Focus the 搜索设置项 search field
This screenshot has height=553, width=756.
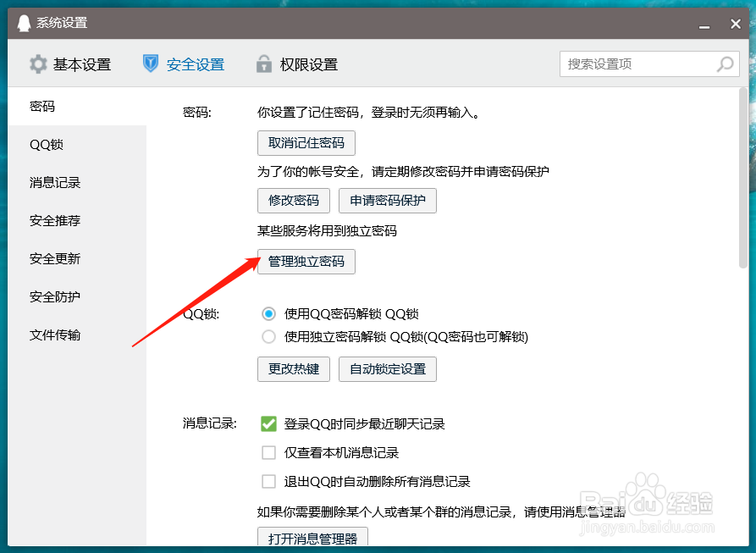pos(649,64)
